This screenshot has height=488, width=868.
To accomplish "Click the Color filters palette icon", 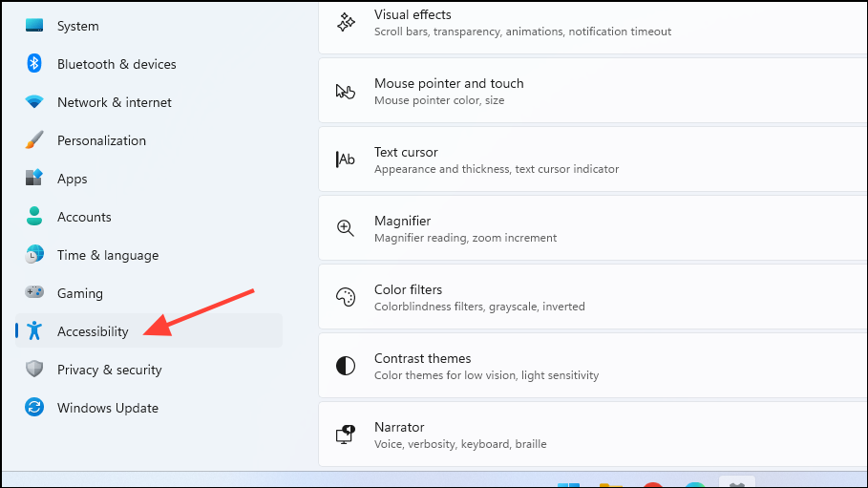I will (x=346, y=297).
